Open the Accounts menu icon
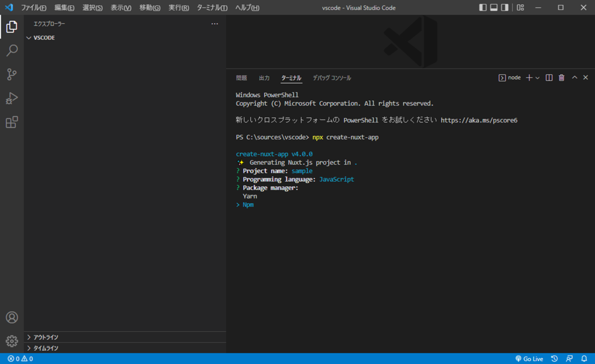This screenshot has height=364, width=595. [12, 317]
